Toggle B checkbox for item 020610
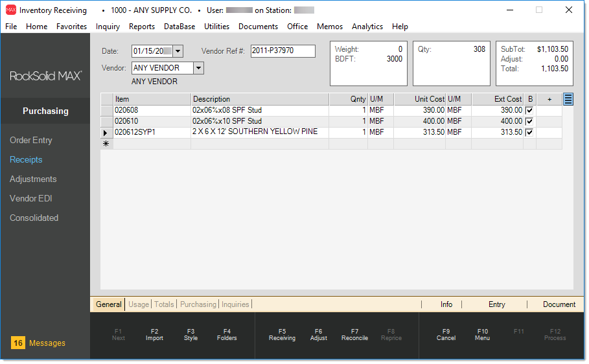Viewport: 589px width, 364px height. 529,121
